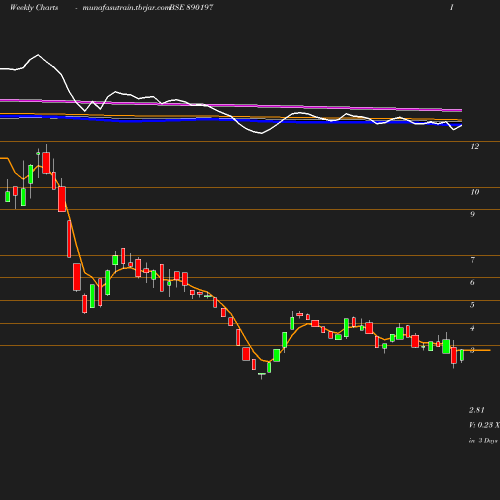This screenshot has height=500, width=500.
Task: Click the '5' price axis label
Action: point(472,305)
